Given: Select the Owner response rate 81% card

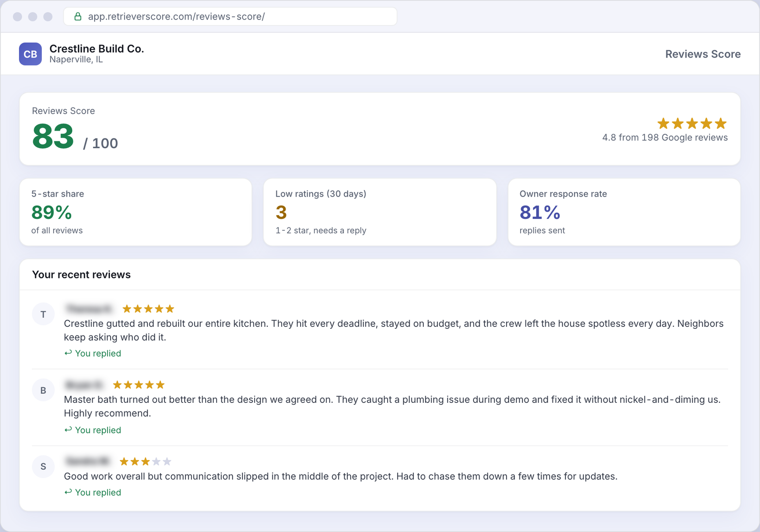Looking at the screenshot, I should click(624, 212).
